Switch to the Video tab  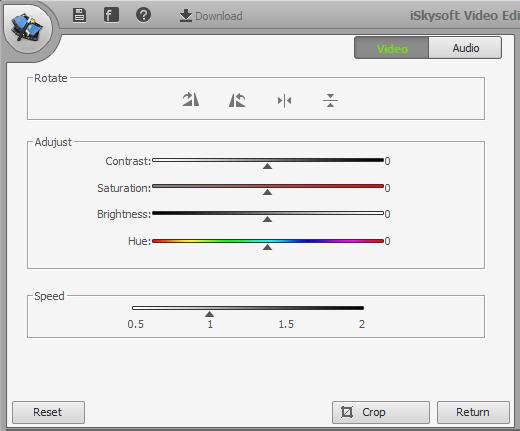tap(392, 48)
